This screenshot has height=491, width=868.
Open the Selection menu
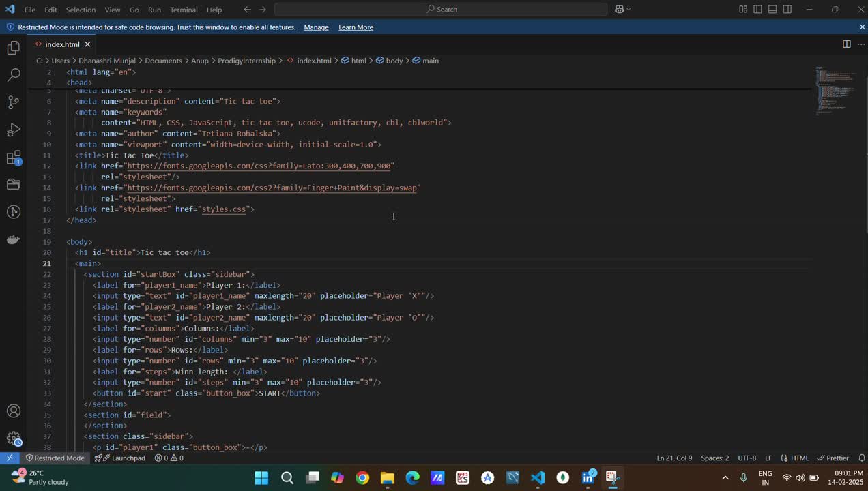click(81, 10)
